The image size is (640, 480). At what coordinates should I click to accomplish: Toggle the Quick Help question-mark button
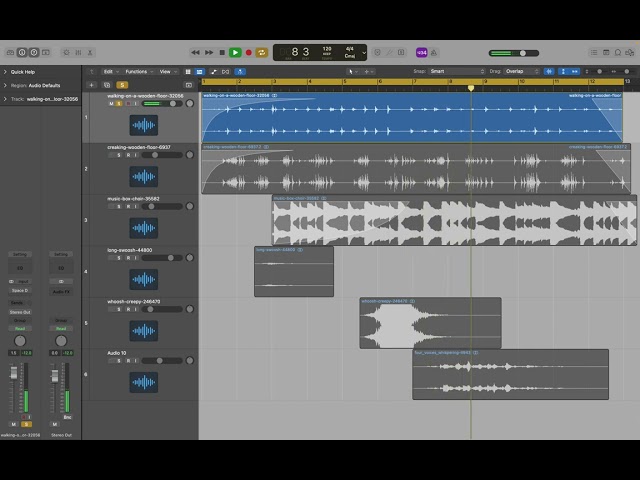(34, 52)
